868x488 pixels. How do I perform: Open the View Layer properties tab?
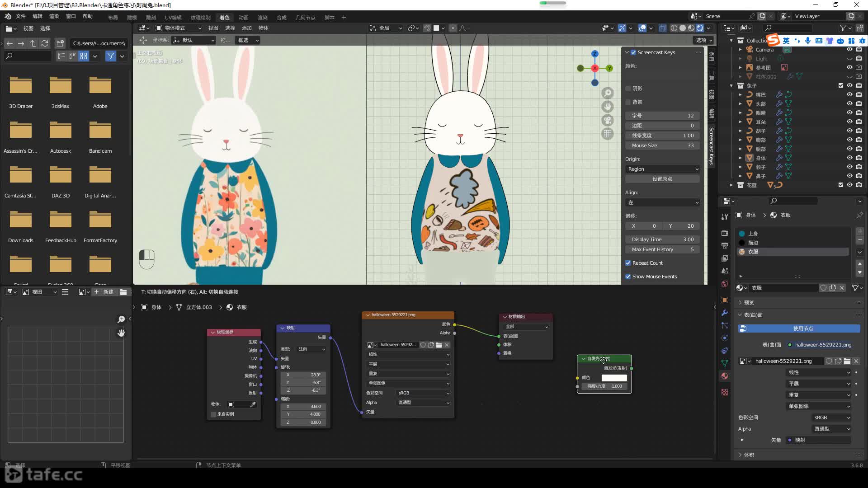point(725,258)
